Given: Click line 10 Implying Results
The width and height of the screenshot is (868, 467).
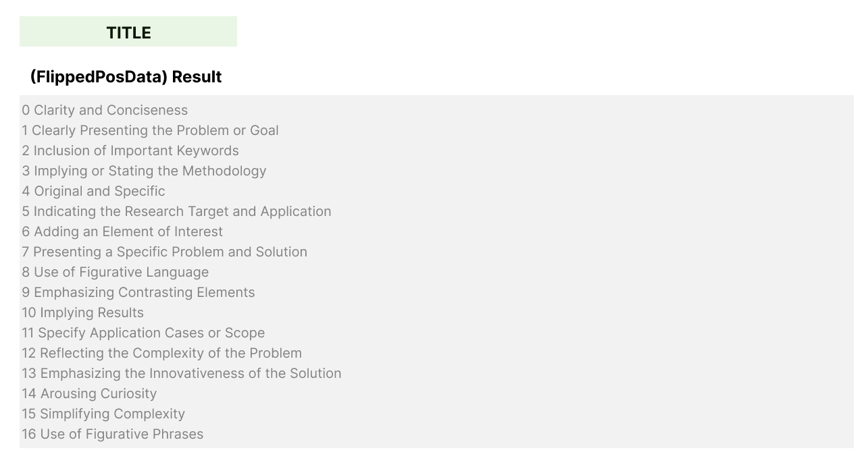Looking at the screenshot, I should pos(82,312).
